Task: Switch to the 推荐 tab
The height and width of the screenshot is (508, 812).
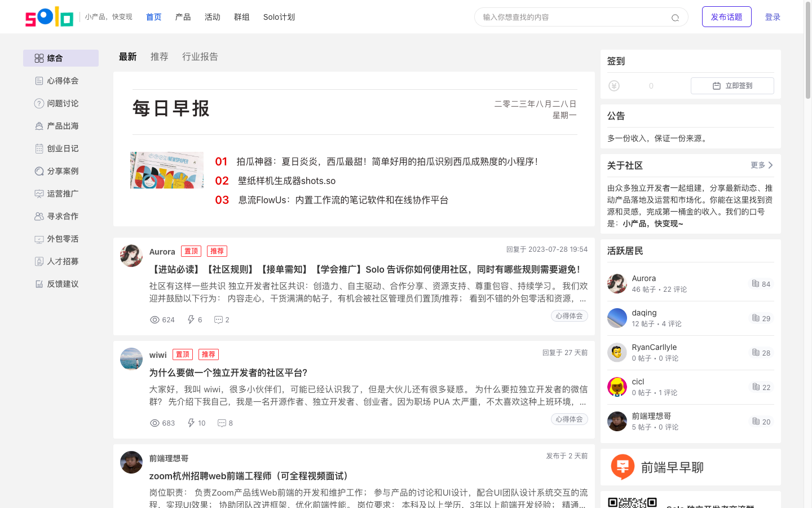Action: click(159, 56)
